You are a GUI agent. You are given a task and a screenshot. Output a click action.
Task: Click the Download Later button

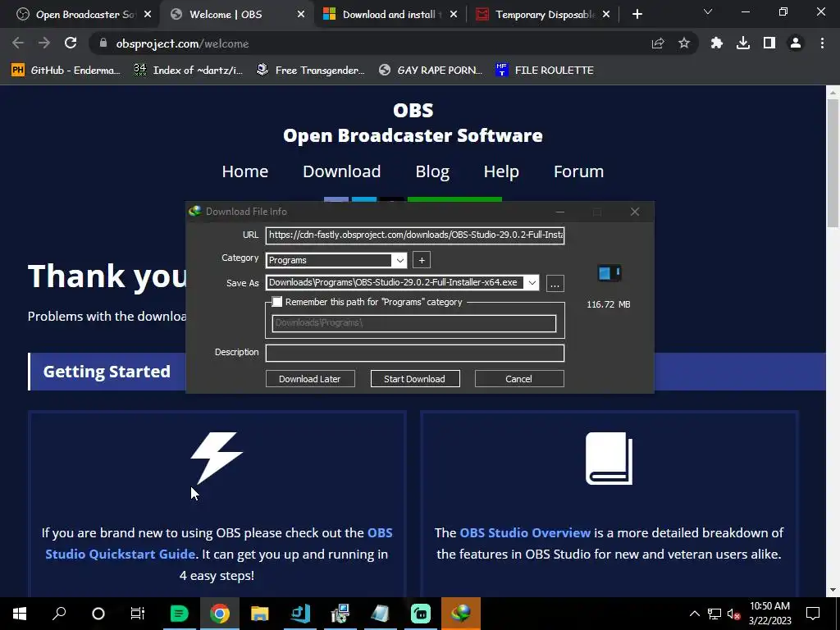point(309,379)
